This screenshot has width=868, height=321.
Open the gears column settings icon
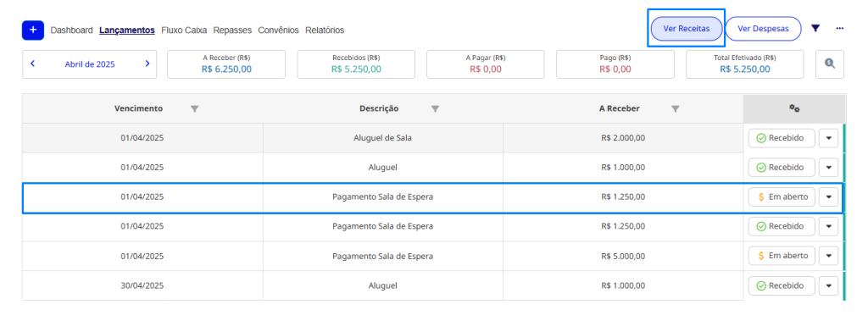793,109
